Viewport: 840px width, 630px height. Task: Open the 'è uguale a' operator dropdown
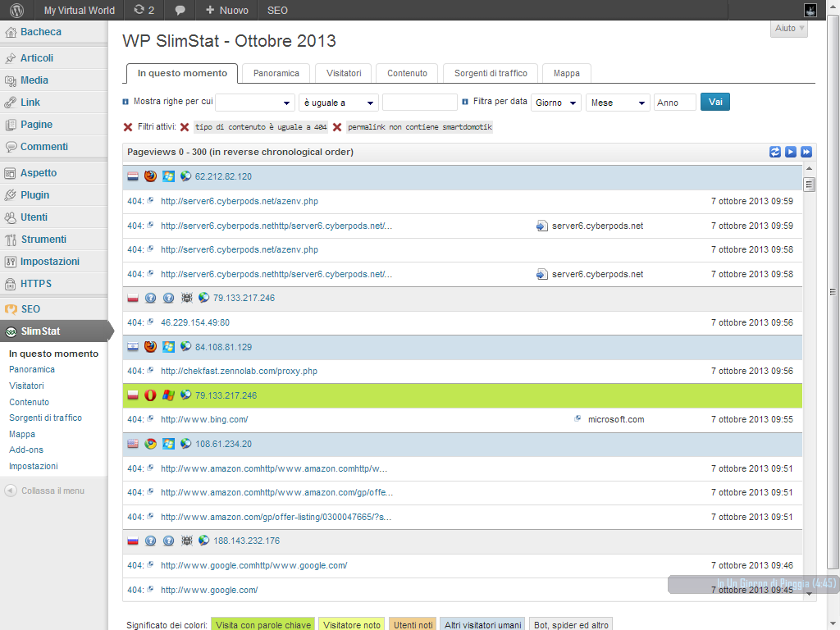pos(339,103)
